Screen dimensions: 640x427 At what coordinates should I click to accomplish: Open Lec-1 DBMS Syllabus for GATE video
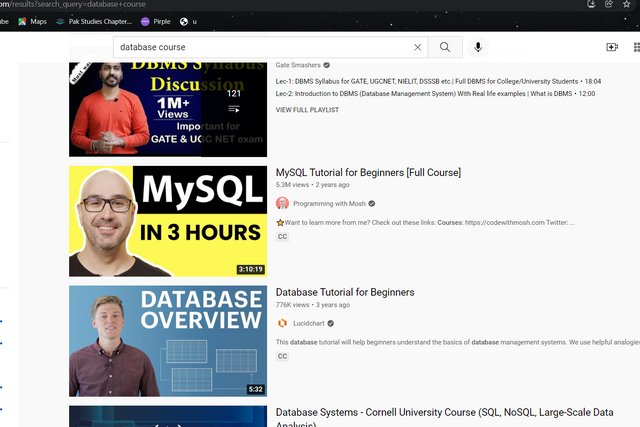(x=438, y=81)
